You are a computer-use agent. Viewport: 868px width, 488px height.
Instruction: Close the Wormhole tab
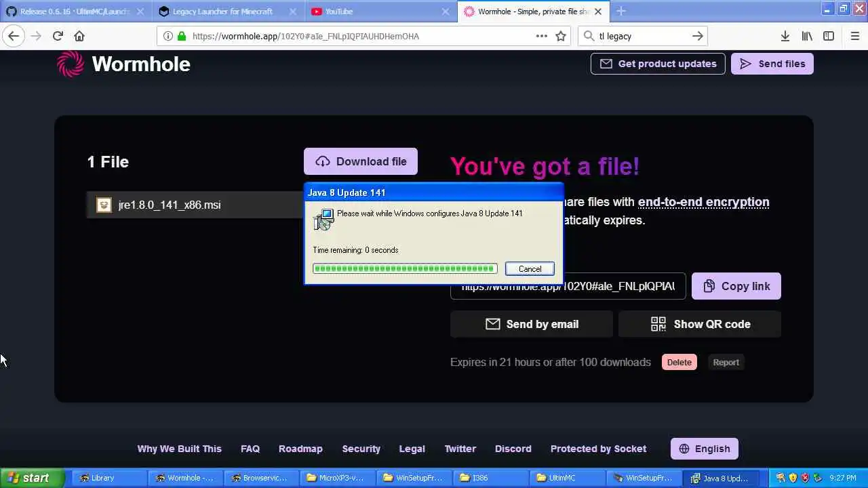pyautogui.click(x=597, y=11)
